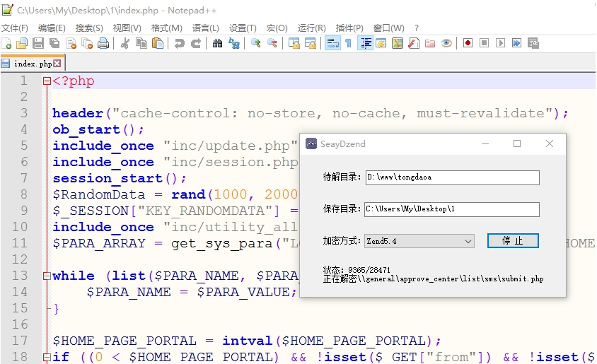Click the New file toolbar icon
597x364 pixels.
tap(6, 43)
